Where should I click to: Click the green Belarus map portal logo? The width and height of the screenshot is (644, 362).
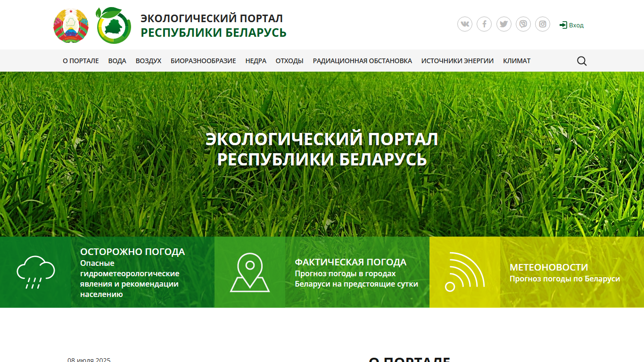coord(114,25)
